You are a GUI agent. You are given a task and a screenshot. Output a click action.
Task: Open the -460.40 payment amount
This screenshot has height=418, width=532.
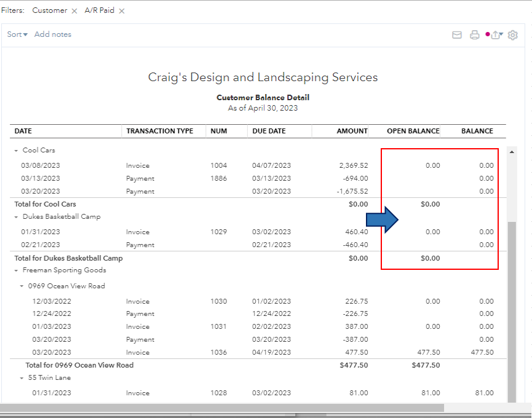pos(355,245)
